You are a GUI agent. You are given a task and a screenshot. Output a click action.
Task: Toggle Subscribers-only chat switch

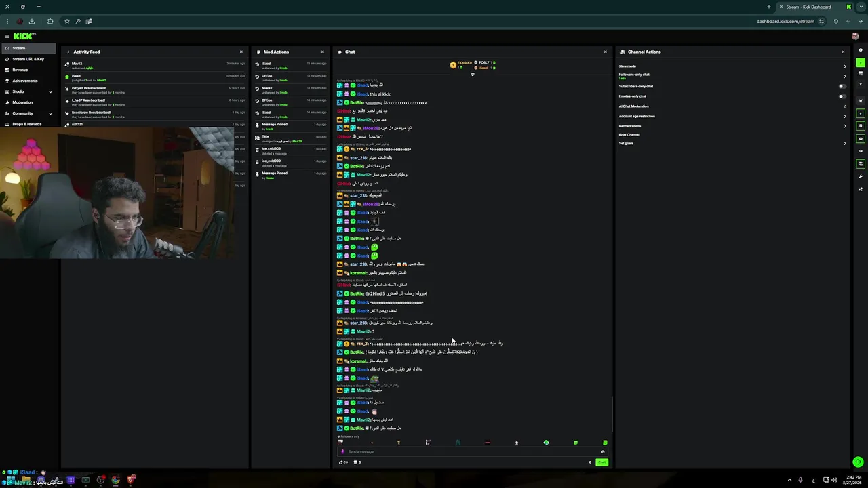(842, 86)
